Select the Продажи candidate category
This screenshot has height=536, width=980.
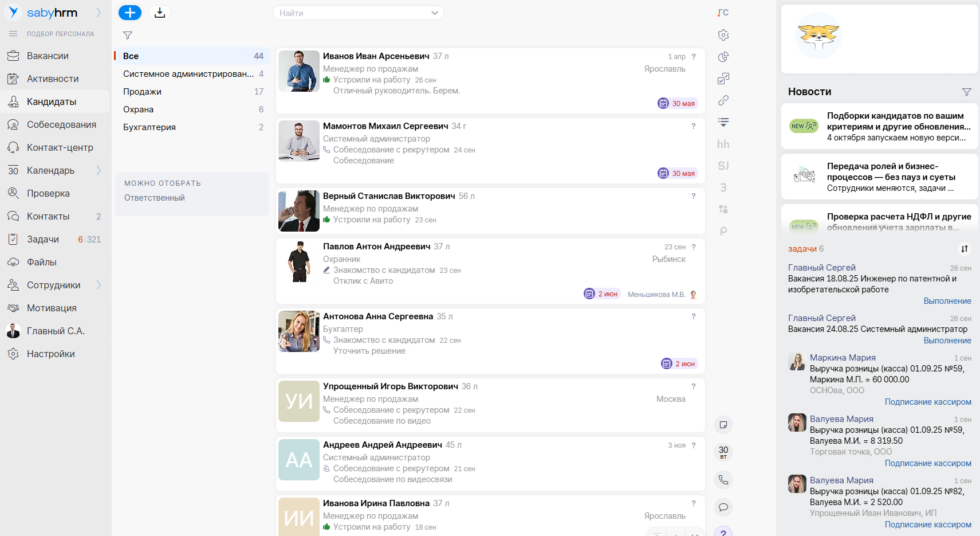pyautogui.click(x=142, y=92)
